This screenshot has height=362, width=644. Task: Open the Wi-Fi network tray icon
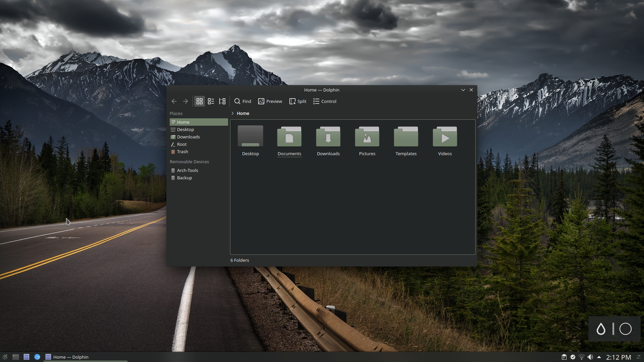(582, 357)
